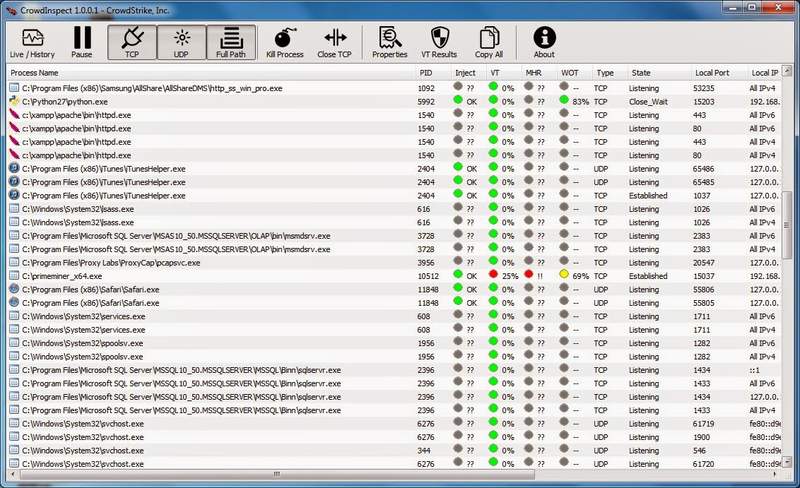
Task: Open the Properties toolbar icon
Action: tap(390, 43)
